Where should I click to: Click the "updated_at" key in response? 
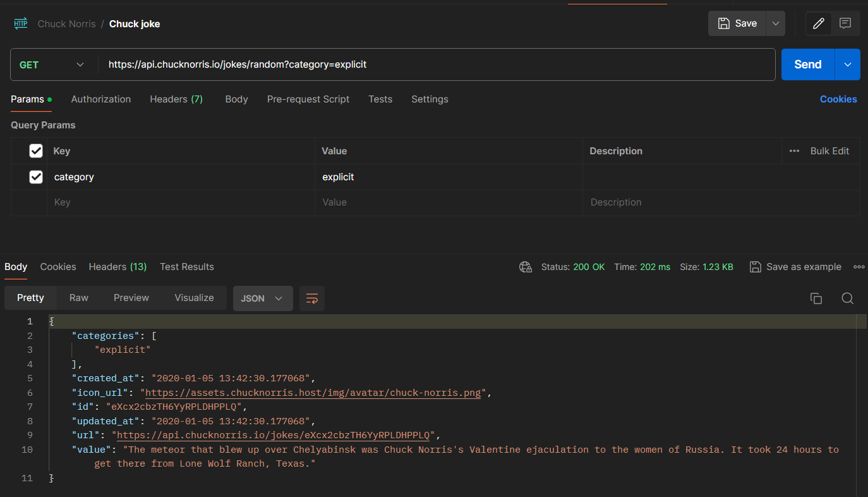[x=106, y=421]
